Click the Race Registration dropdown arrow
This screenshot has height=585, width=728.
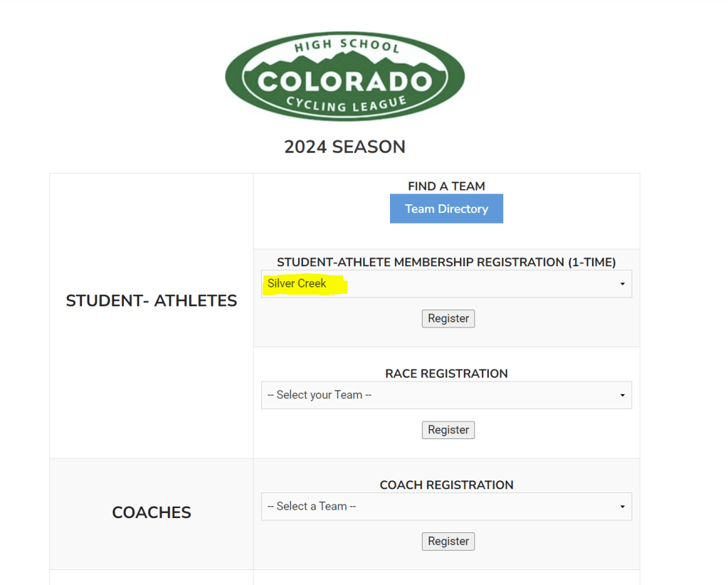622,396
